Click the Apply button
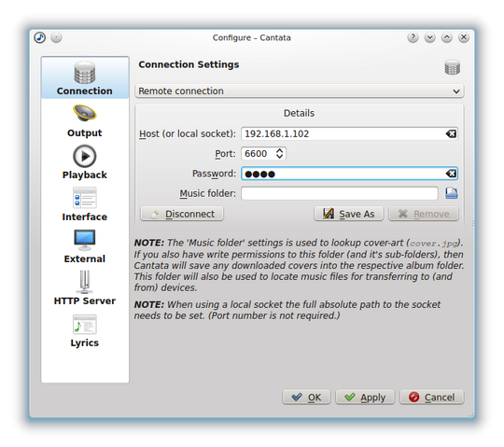 coord(365,398)
